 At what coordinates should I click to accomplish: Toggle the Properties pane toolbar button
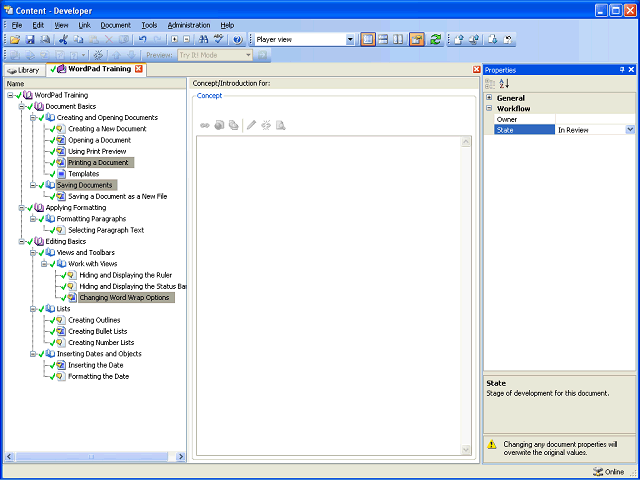(x=417, y=40)
